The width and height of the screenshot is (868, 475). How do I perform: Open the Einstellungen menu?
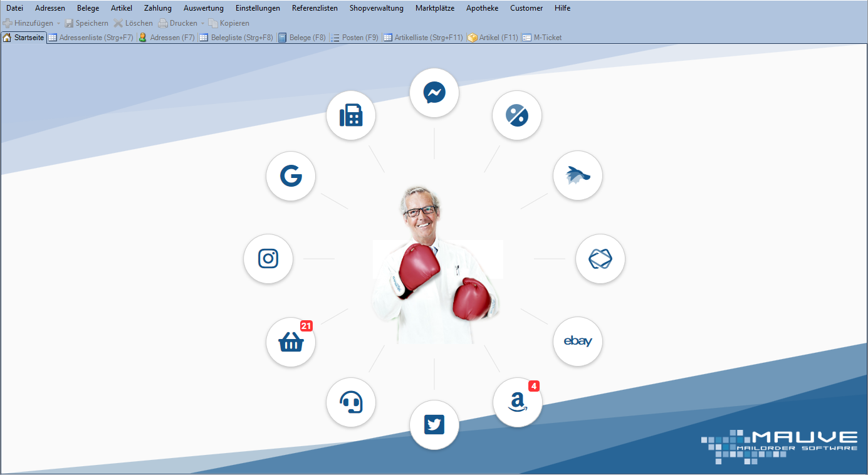point(258,8)
